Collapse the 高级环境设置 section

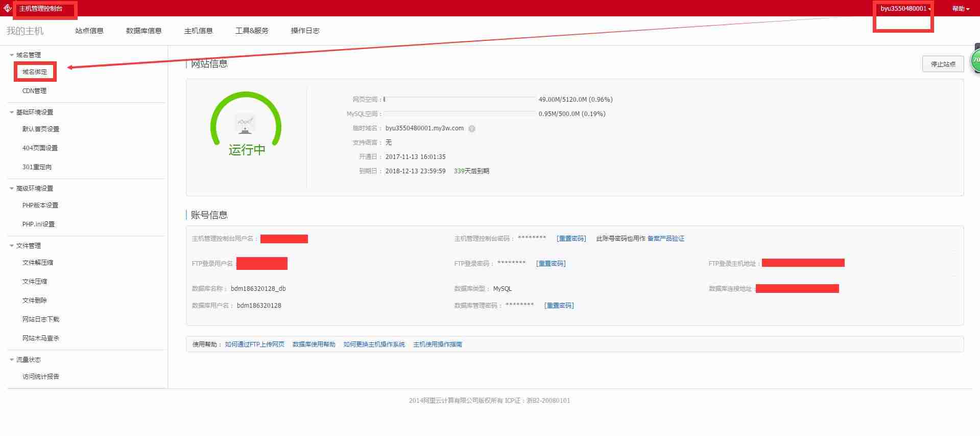coord(12,188)
